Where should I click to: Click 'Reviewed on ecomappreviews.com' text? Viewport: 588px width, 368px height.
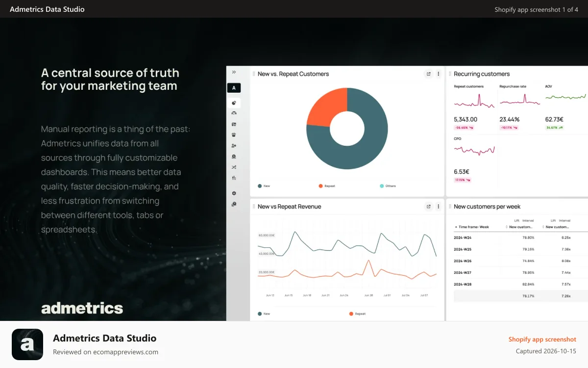(105, 352)
